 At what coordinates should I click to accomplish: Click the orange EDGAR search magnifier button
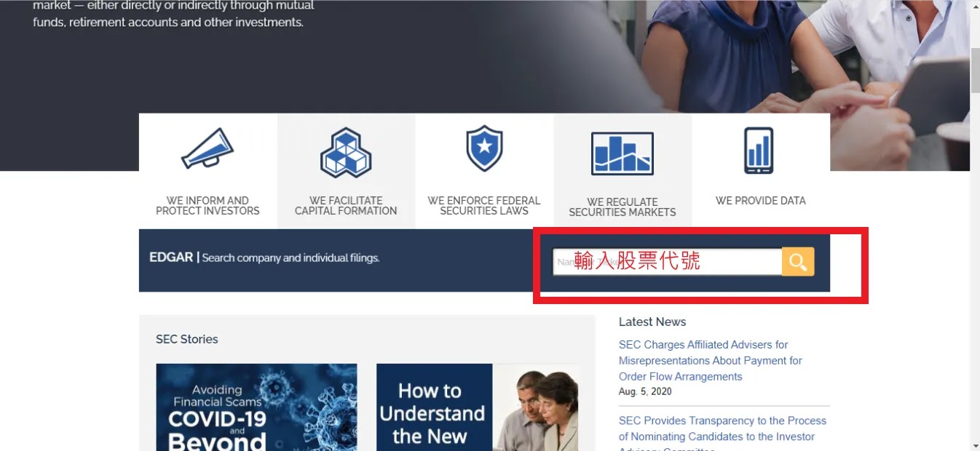798,262
